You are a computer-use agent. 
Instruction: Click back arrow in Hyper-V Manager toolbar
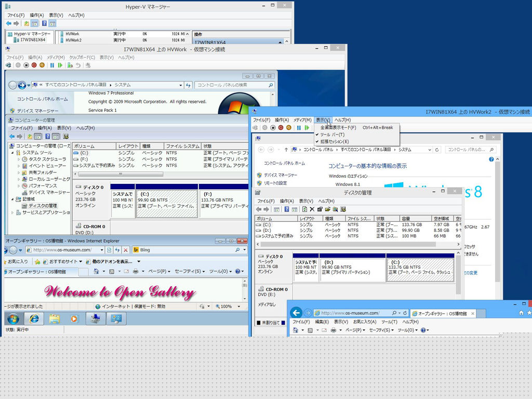(9, 23)
